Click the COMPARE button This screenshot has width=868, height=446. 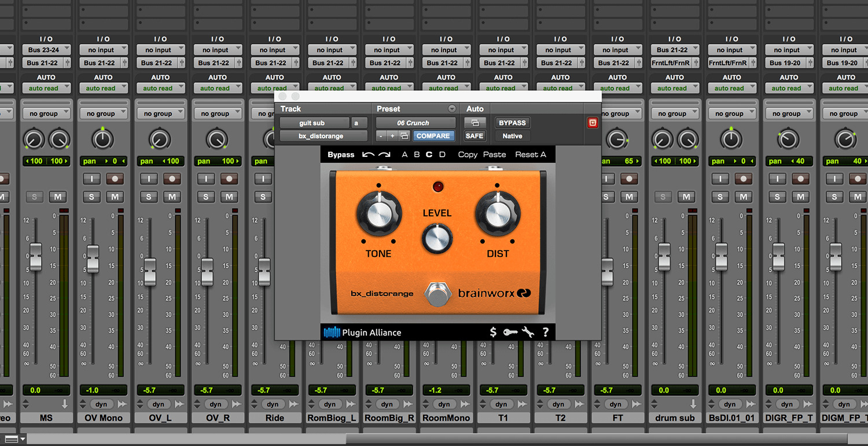433,136
